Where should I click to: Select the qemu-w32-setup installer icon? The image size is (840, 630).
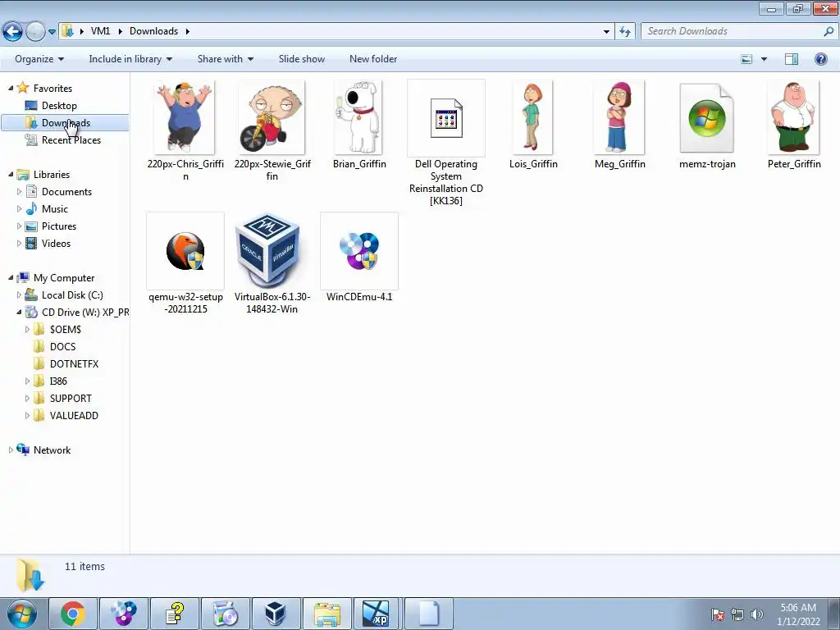[x=185, y=251]
